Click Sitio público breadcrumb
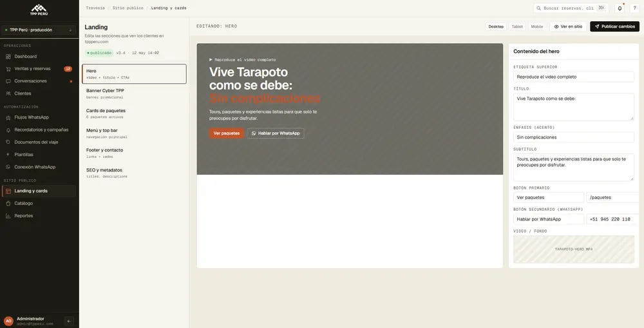Image resolution: width=644 pixels, height=328 pixels. tap(128, 8)
